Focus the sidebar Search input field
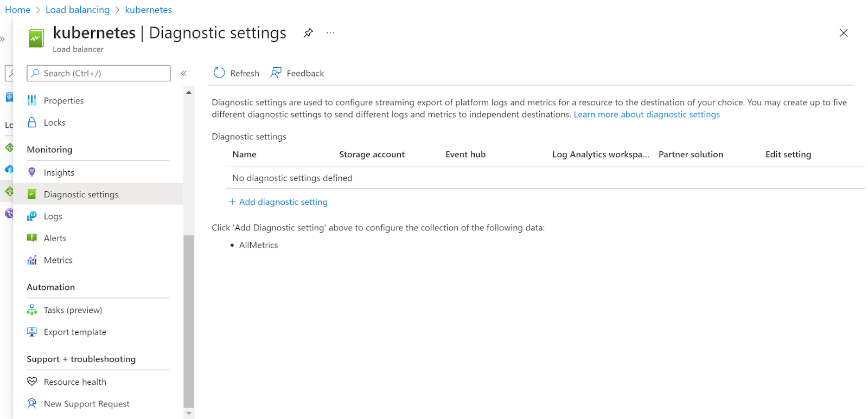 click(103, 73)
